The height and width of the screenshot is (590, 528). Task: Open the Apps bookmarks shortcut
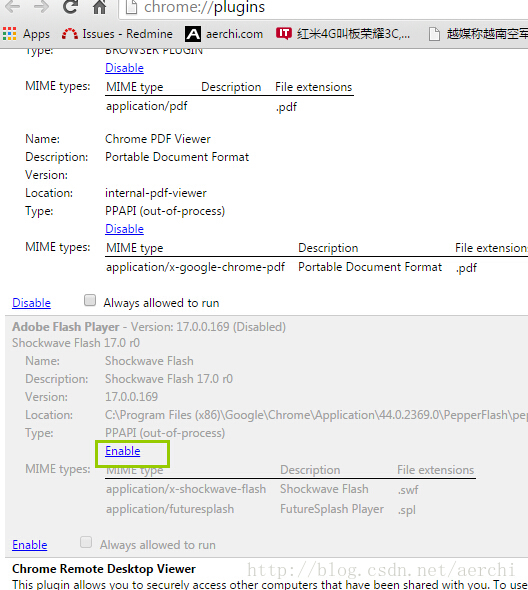pyautogui.click(x=26, y=34)
